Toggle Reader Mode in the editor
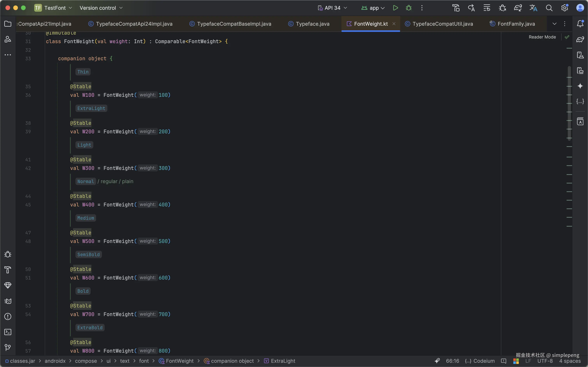The image size is (588, 367). (x=542, y=37)
